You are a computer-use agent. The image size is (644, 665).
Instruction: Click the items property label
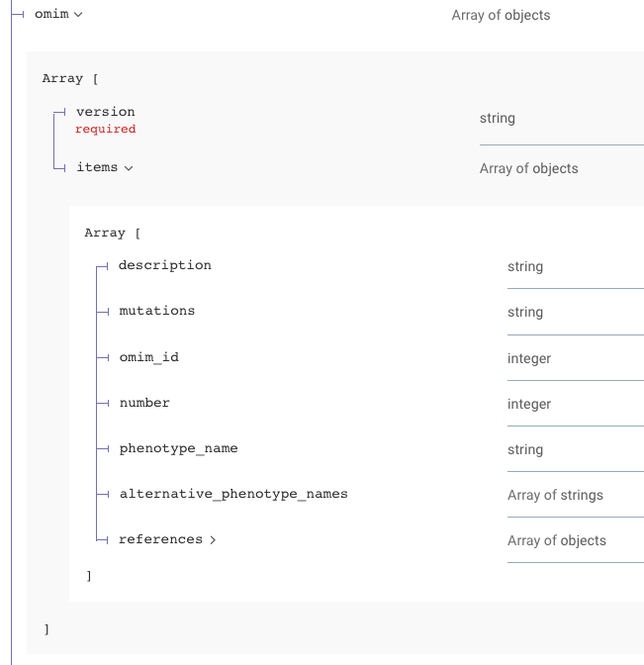[97, 167]
